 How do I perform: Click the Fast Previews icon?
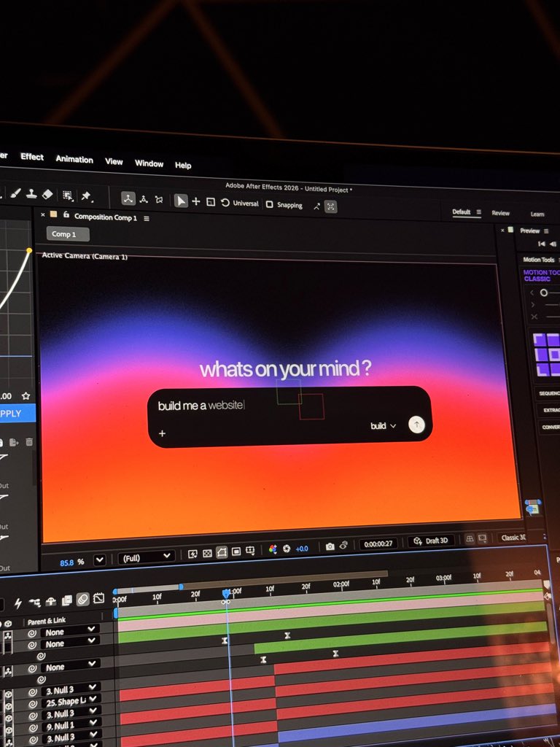[x=192, y=554]
